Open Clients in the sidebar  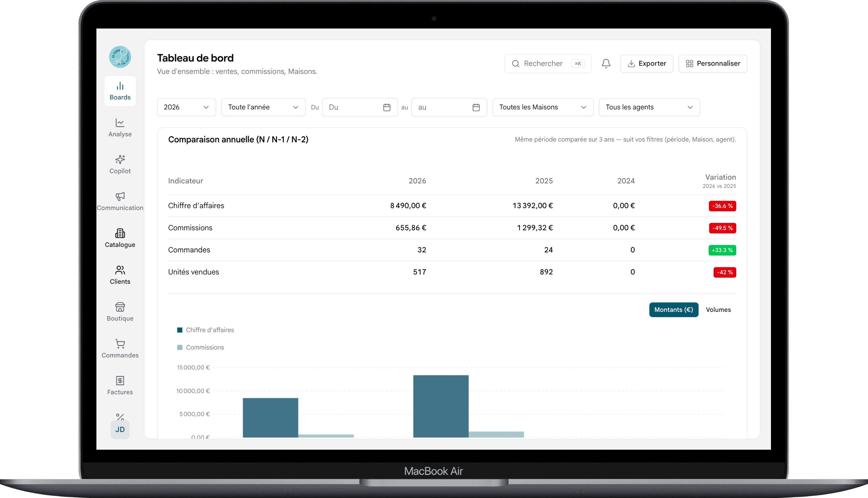pos(120,275)
